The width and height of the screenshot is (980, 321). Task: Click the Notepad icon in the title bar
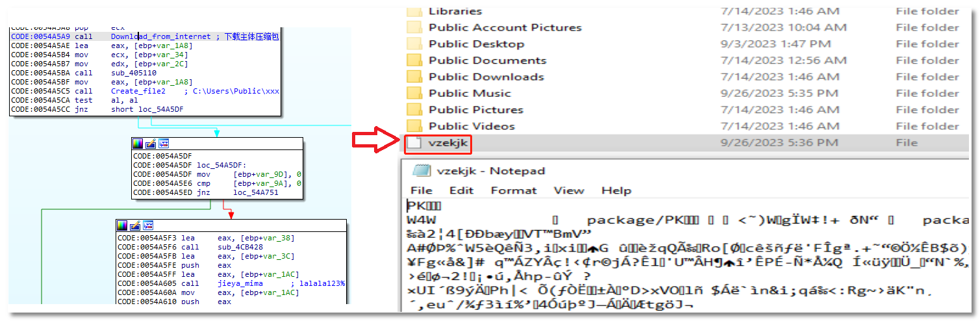pyautogui.click(x=421, y=171)
